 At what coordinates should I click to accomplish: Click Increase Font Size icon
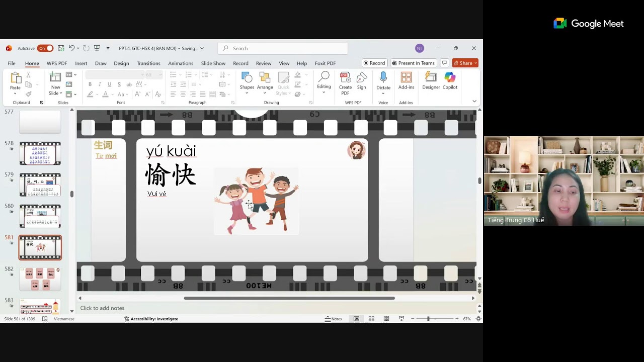(138, 94)
